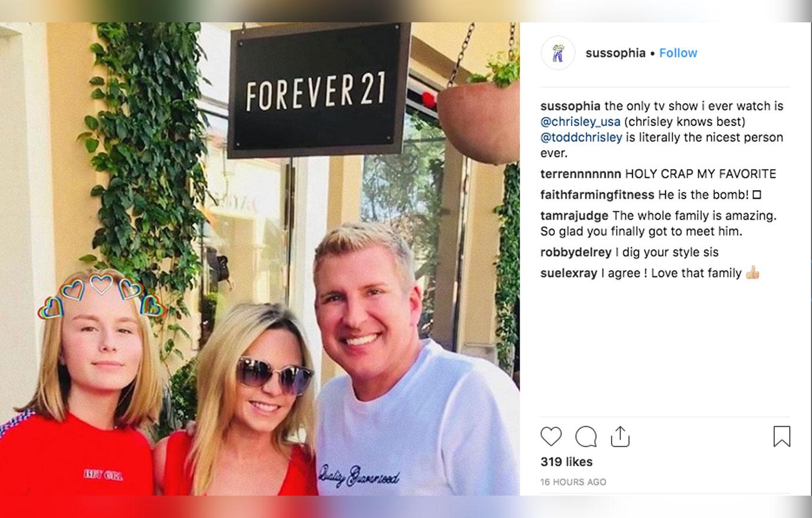Viewport: 812px width, 518px height.
Task: Share the post using the share icon
Action: click(620, 436)
